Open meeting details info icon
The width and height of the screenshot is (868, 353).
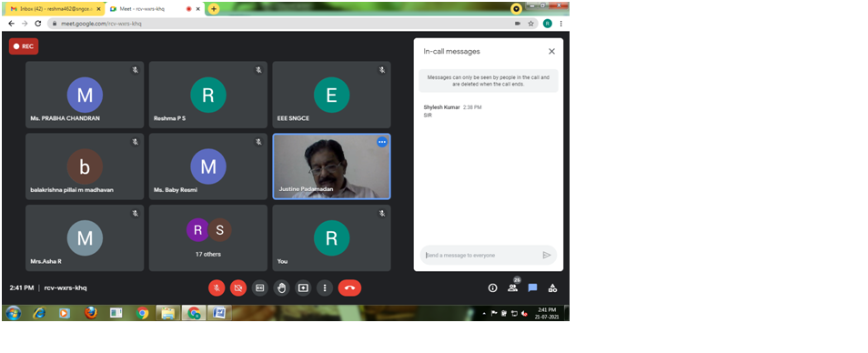click(492, 287)
